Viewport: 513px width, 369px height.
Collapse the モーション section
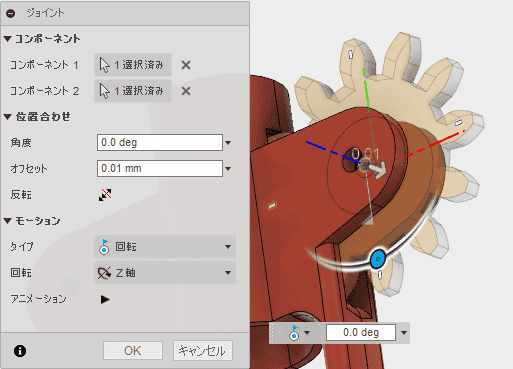8,221
